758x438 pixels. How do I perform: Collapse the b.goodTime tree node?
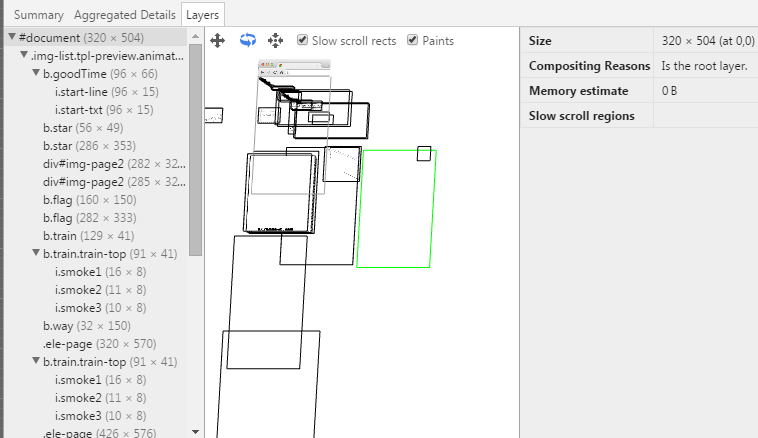click(36, 73)
